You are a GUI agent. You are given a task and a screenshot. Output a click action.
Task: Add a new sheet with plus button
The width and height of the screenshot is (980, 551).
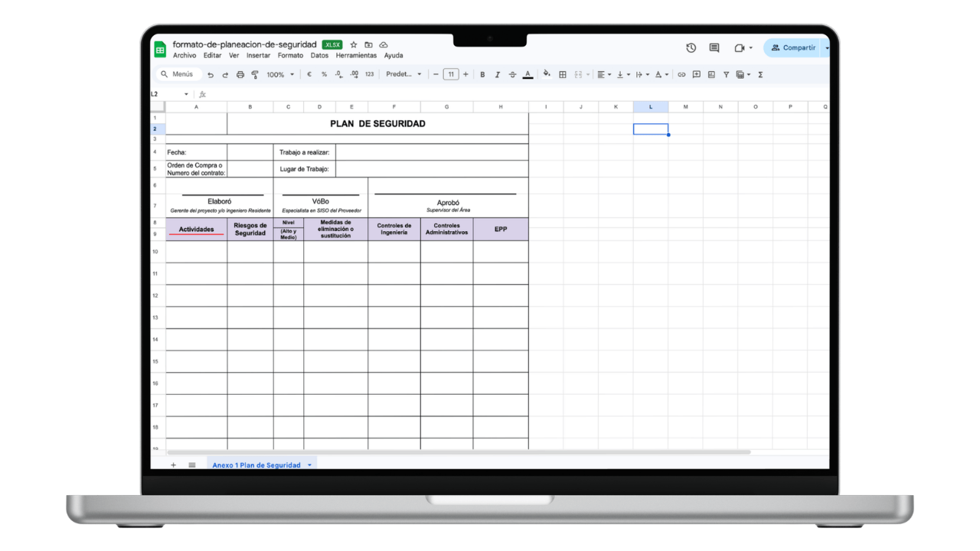click(173, 465)
